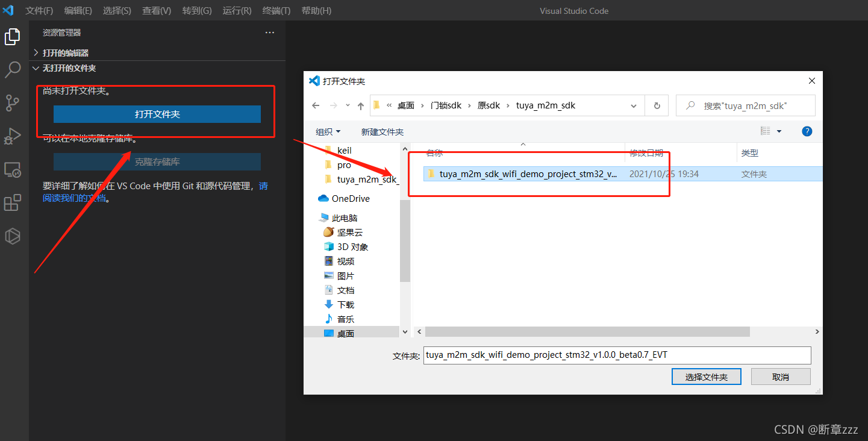Screen dimensions: 868x441
Task: Click the 文件夹 name input field
Action: click(x=617, y=355)
